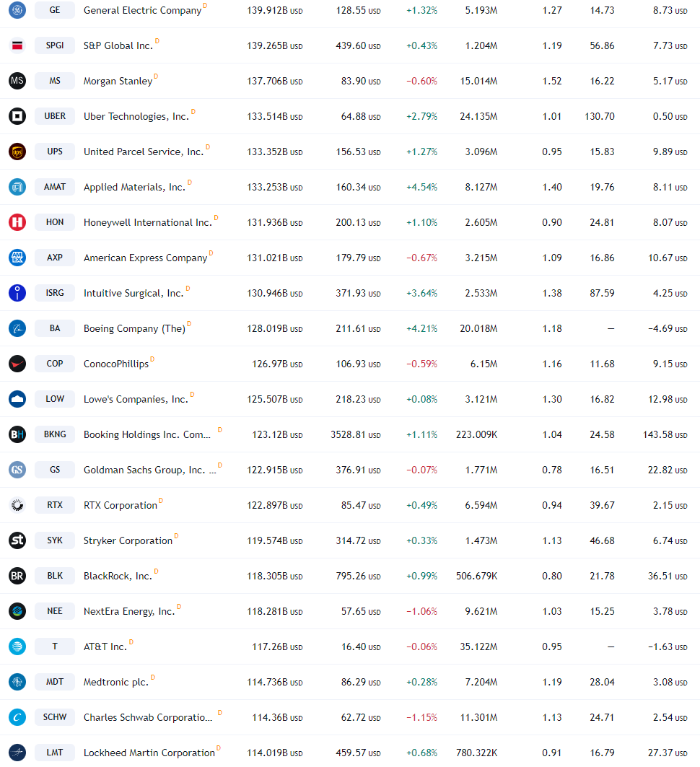Click the Intuitive Surgical logo icon
The image size is (700, 767).
(x=17, y=293)
